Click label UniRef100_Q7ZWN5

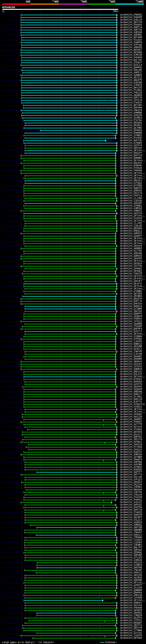coord(131,309)
